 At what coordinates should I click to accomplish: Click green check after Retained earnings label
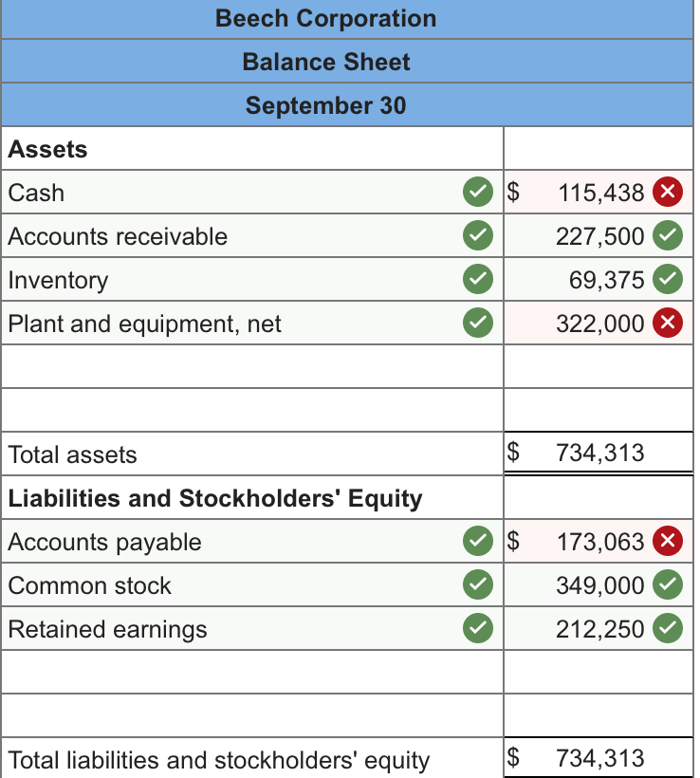coord(478,629)
